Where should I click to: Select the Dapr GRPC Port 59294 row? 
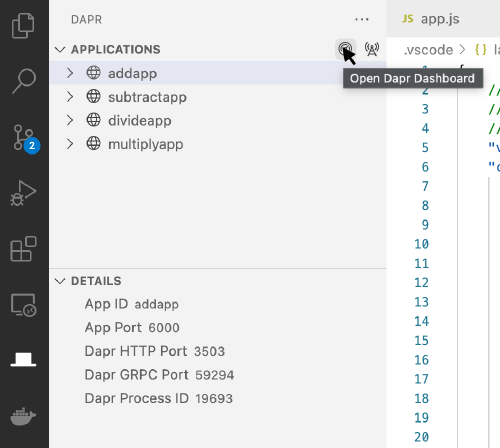click(218, 375)
